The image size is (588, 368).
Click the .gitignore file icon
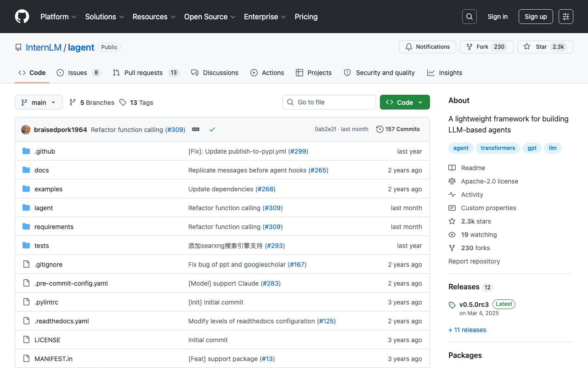(26, 264)
